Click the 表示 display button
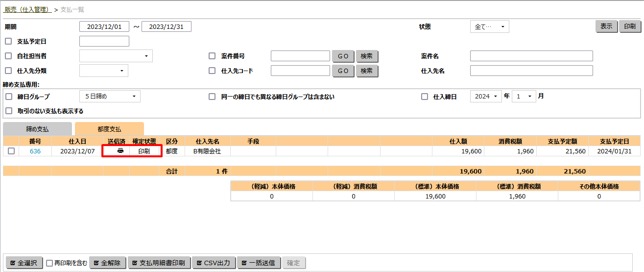 [606, 26]
